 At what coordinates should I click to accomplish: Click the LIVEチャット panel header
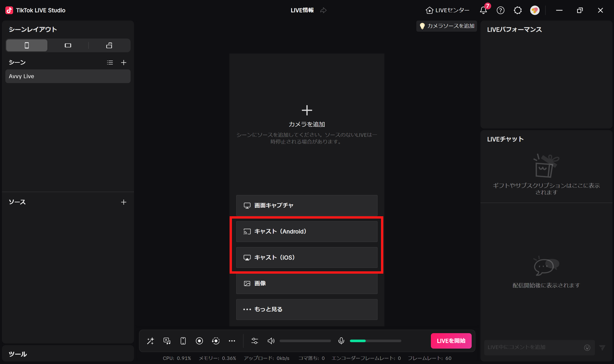[x=505, y=139]
